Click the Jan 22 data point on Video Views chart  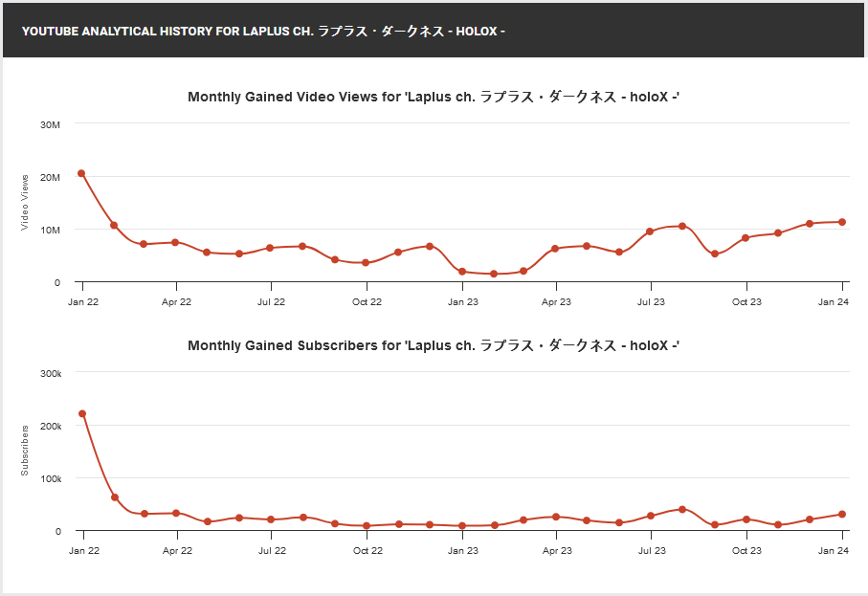coord(81,173)
